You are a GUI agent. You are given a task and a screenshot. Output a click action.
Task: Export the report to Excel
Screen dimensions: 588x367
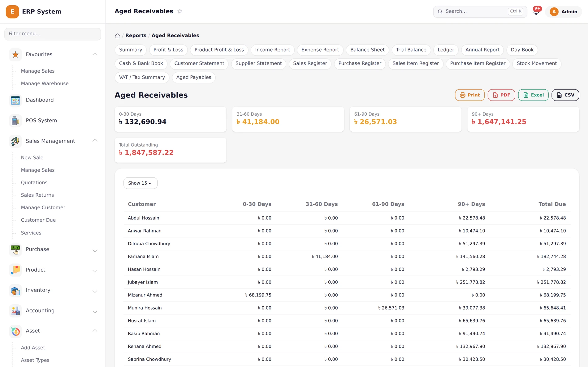pyautogui.click(x=533, y=95)
